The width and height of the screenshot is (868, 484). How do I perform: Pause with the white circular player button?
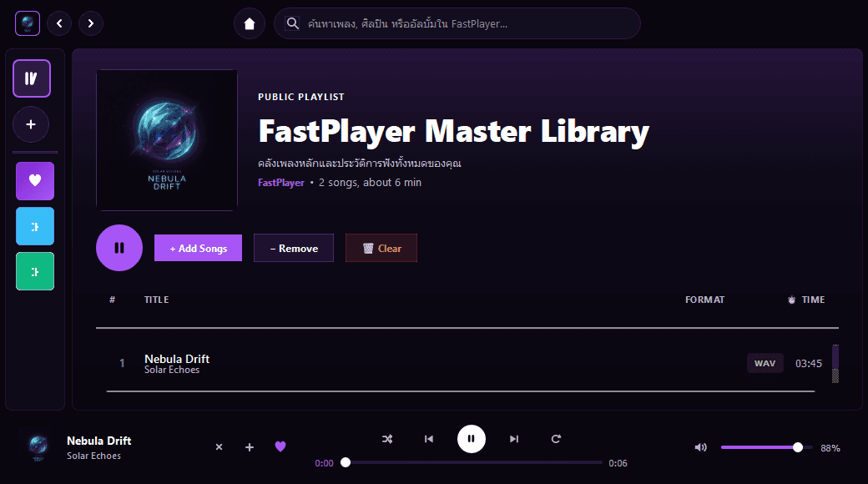click(472, 439)
